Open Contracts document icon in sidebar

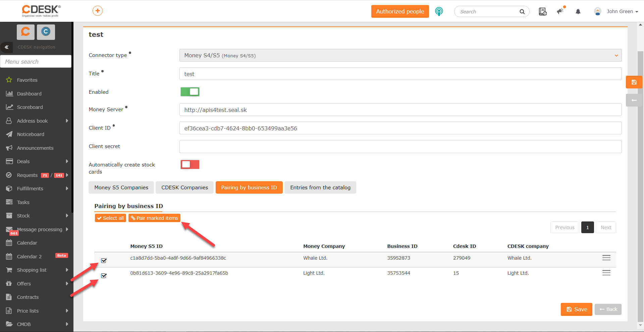[9, 297]
